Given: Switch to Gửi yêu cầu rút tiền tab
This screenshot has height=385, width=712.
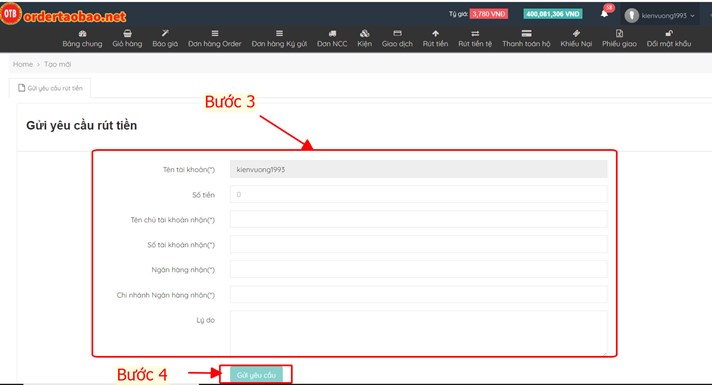Looking at the screenshot, I should point(50,88).
